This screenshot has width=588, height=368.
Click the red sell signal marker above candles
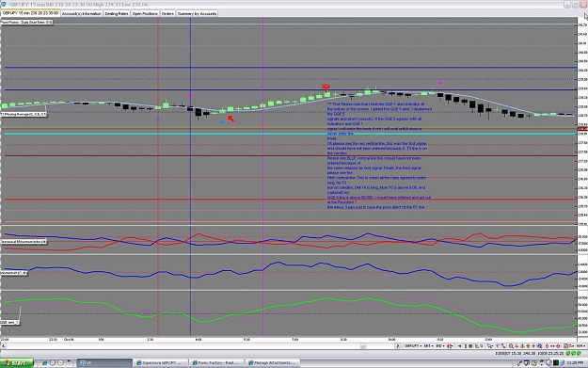coord(326,88)
